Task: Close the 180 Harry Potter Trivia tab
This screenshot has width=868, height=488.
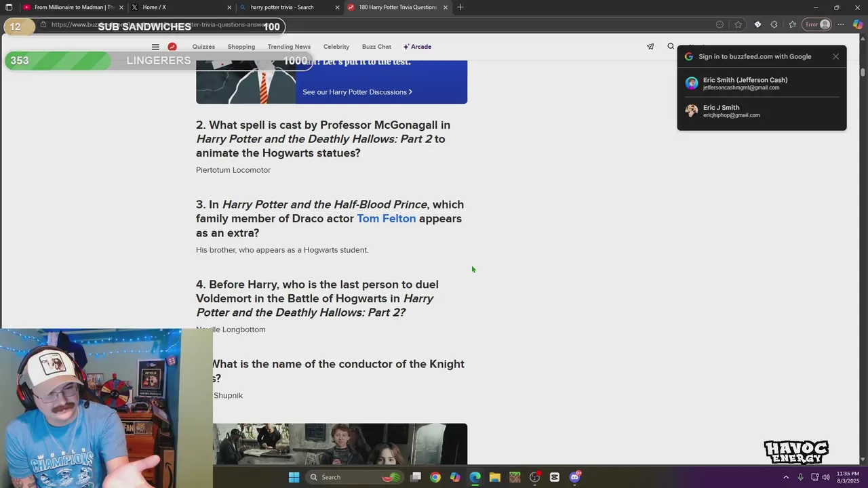Action: tap(445, 7)
